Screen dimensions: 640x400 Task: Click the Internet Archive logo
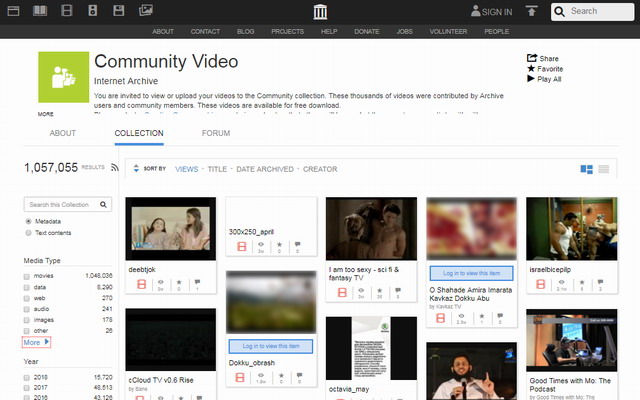tap(320, 11)
